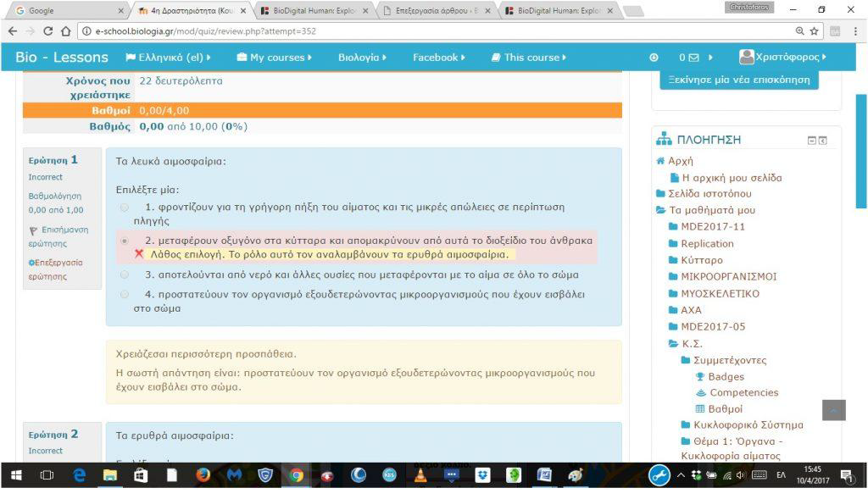Select answer 1 about blood clotting
Image resolution: width=868 pixels, height=499 pixels.
click(x=125, y=207)
